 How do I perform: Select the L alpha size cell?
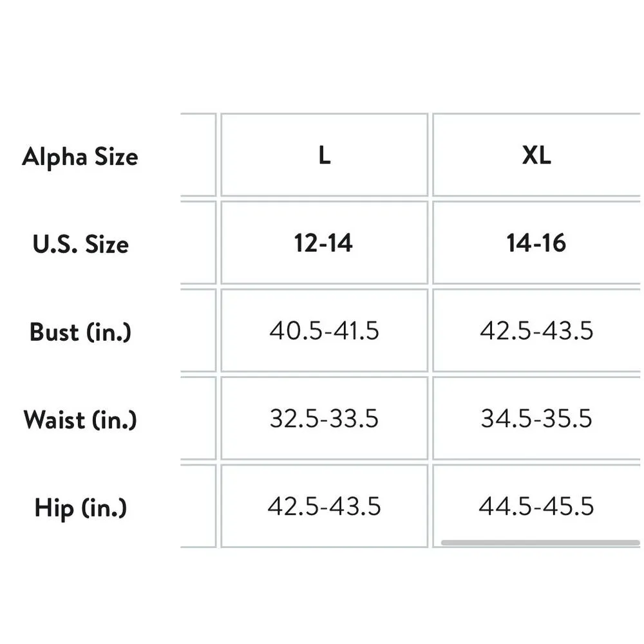click(x=324, y=155)
